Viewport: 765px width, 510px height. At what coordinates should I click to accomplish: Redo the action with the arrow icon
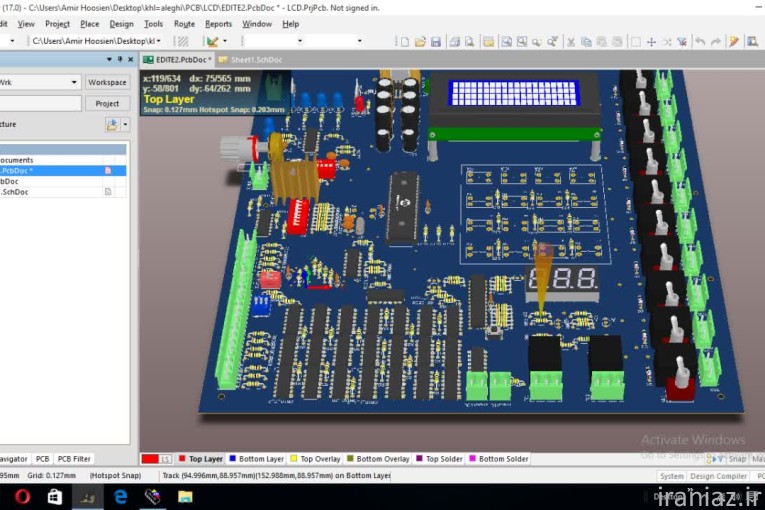716,42
